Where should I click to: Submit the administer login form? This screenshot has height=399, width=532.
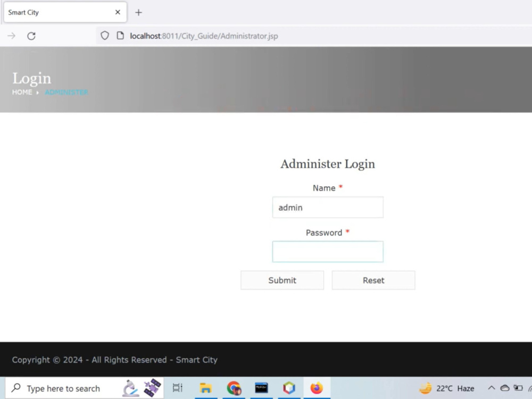[282, 280]
